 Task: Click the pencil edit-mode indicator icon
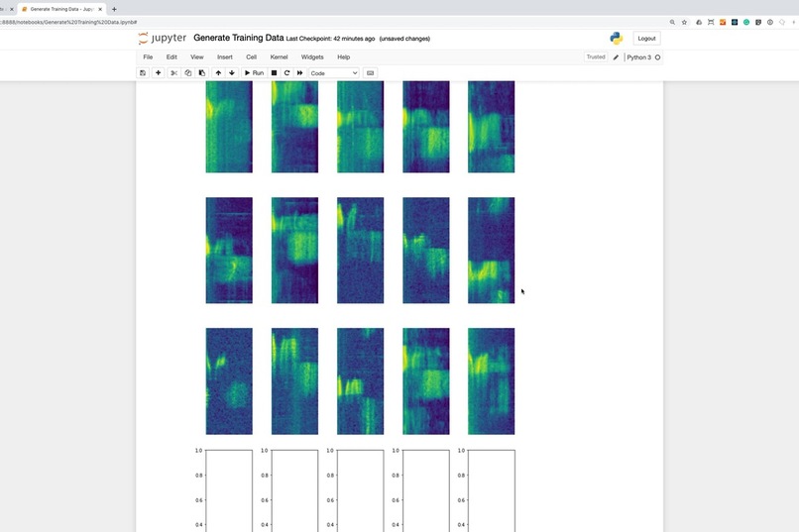click(616, 57)
